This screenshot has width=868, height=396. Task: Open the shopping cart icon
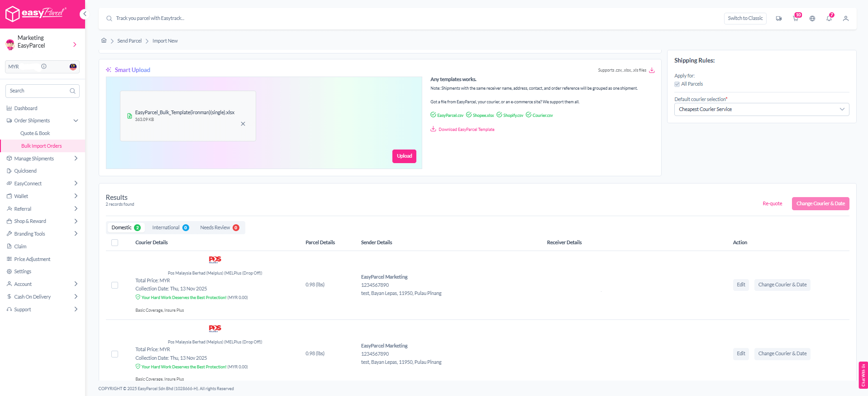(x=795, y=19)
